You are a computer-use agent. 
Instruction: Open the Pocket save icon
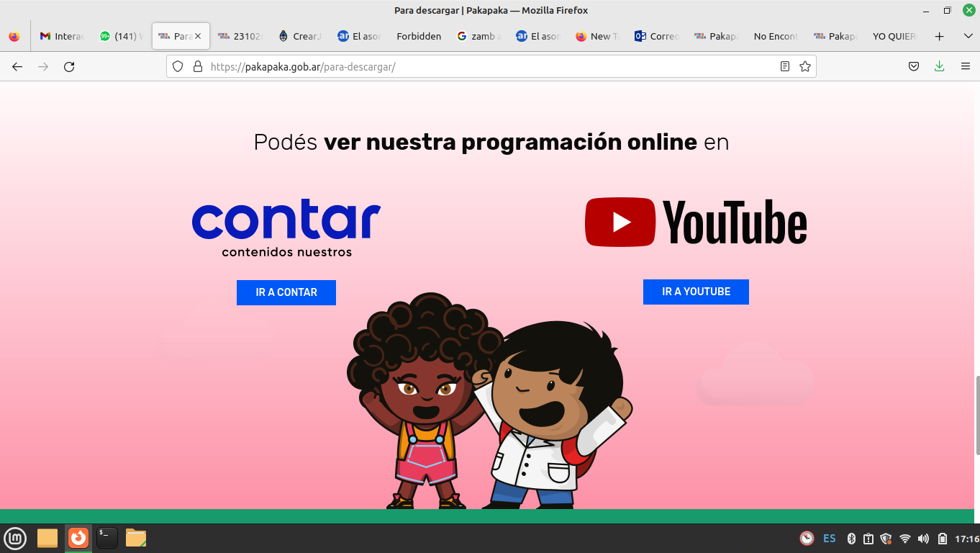(x=913, y=66)
